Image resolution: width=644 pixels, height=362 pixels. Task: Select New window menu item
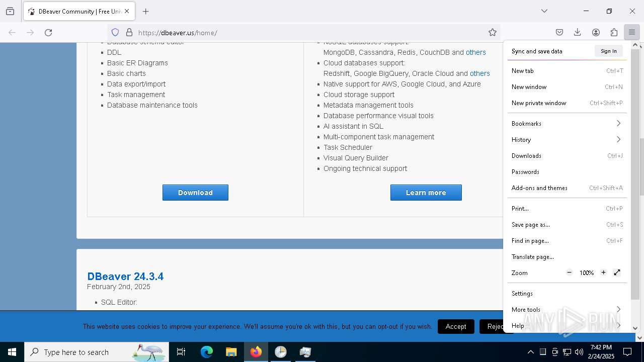[567, 87]
